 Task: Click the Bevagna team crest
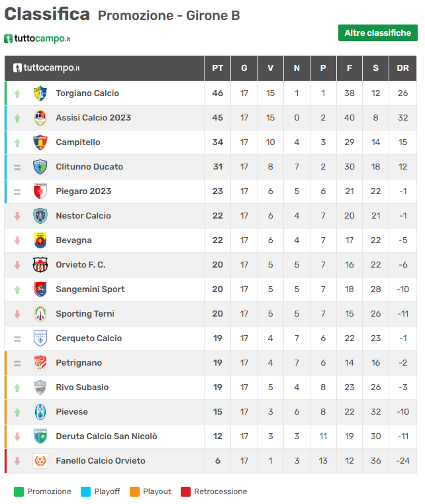(40, 240)
